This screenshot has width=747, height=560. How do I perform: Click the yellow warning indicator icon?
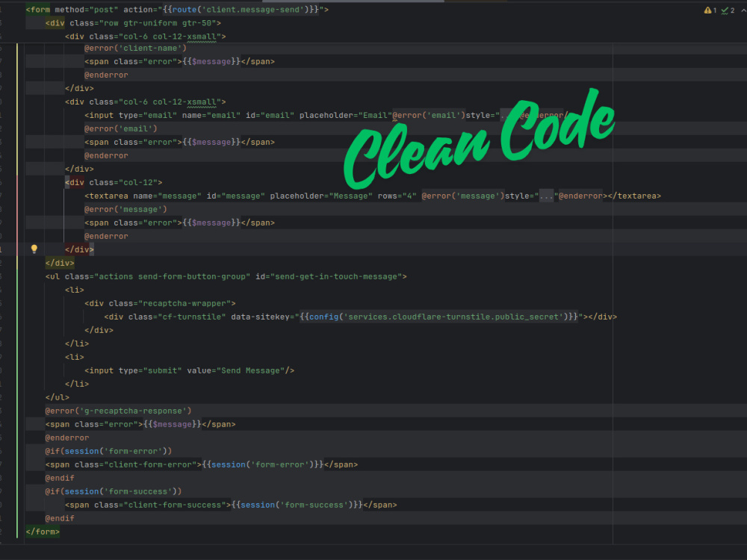707,10
